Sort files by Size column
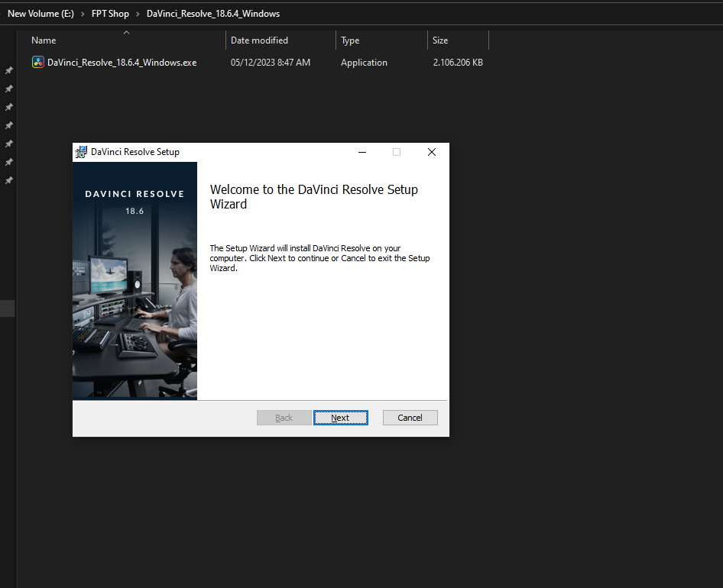The image size is (723, 588). click(440, 40)
